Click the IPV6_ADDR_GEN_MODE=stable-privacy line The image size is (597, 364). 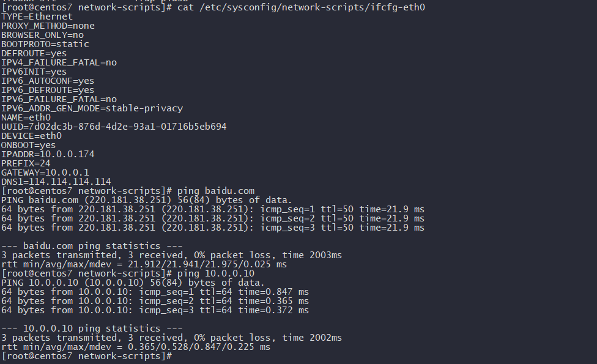(92, 108)
